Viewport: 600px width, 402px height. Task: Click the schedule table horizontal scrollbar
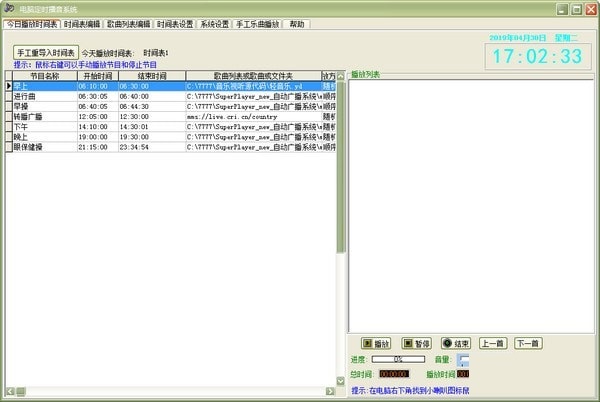coord(170,391)
